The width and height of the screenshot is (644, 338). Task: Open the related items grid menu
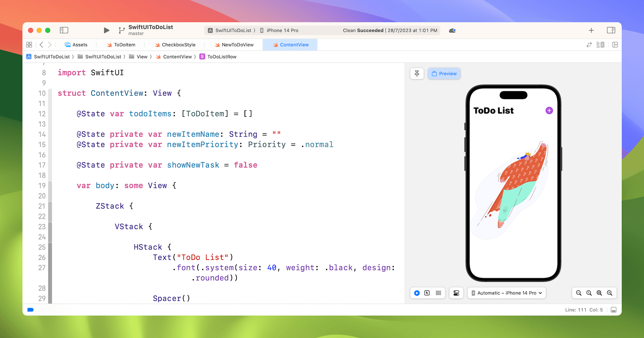click(29, 45)
